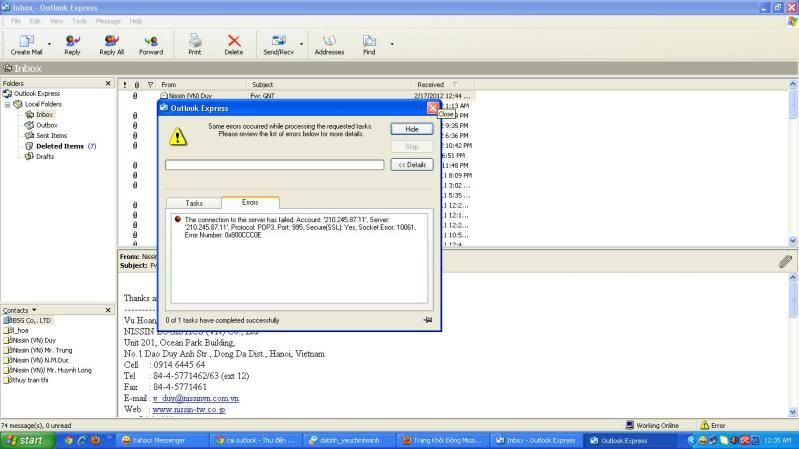Screen dimensions: 799x449
Task: Close the Folders pane
Action: pos(108,83)
